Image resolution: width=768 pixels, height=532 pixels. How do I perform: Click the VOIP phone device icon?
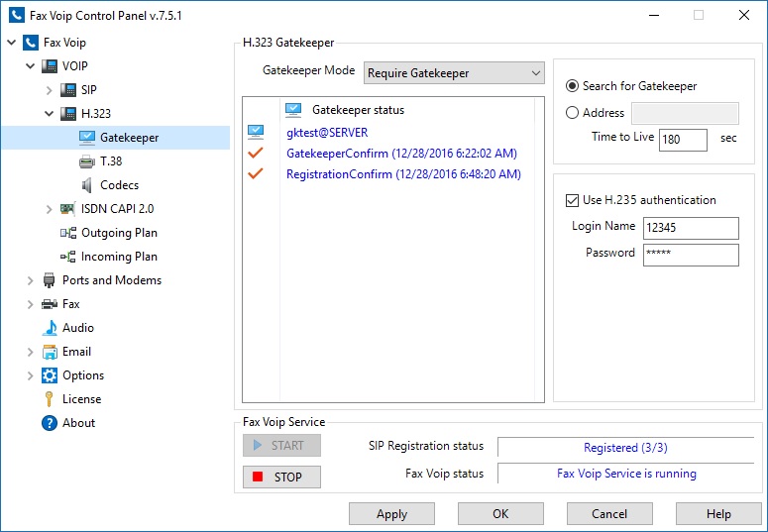tap(49, 66)
